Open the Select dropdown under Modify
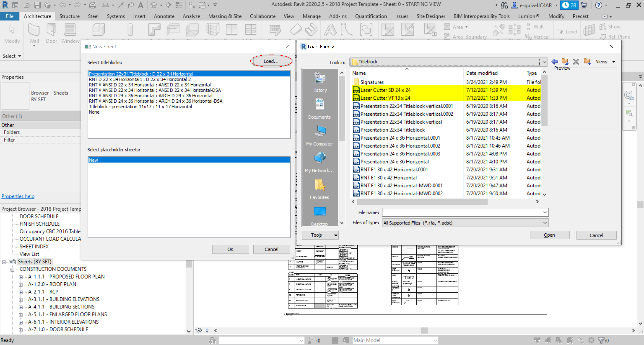Viewport: 644px width, 345px height. pos(12,56)
